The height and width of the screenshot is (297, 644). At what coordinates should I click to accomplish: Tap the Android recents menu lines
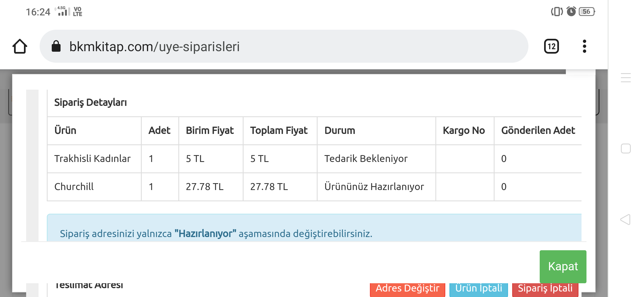(626, 78)
